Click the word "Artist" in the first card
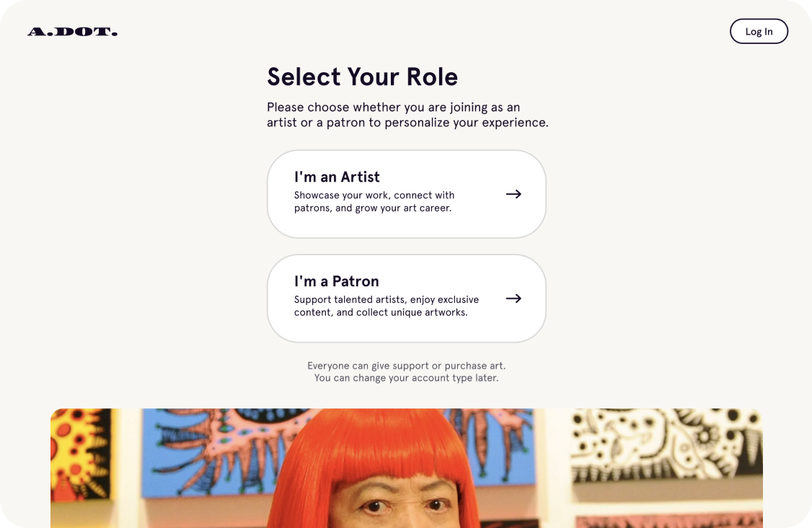 pos(360,177)
